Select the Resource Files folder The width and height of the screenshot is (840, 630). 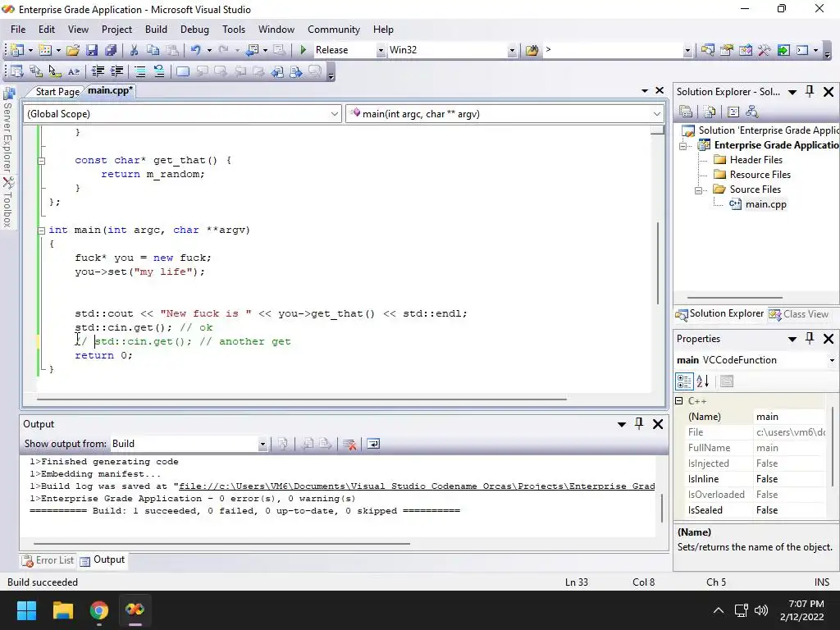coord(760,175)
